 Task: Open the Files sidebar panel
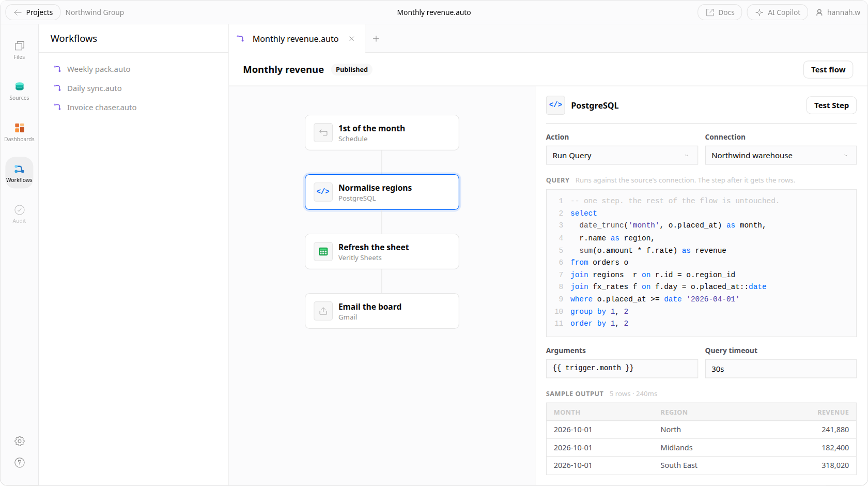[x=19, y=50]
